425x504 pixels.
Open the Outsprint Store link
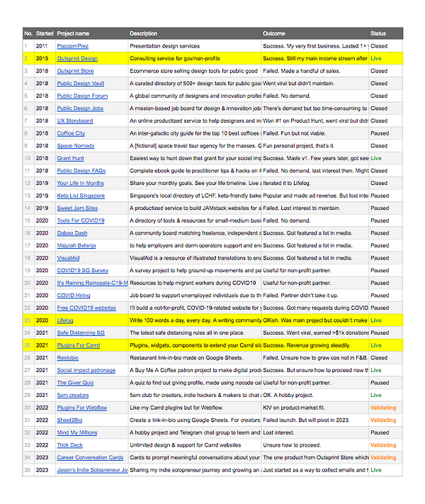point(75,71)
